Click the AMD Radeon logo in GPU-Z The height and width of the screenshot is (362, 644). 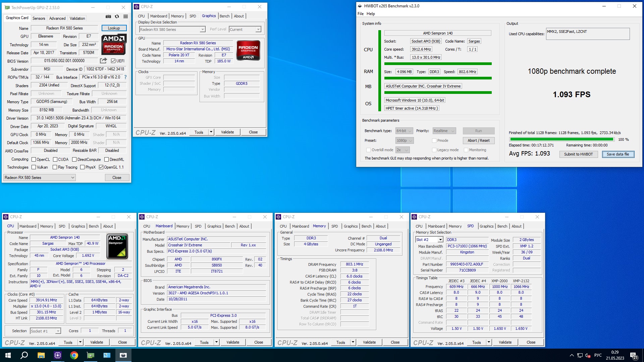[114, 44]
